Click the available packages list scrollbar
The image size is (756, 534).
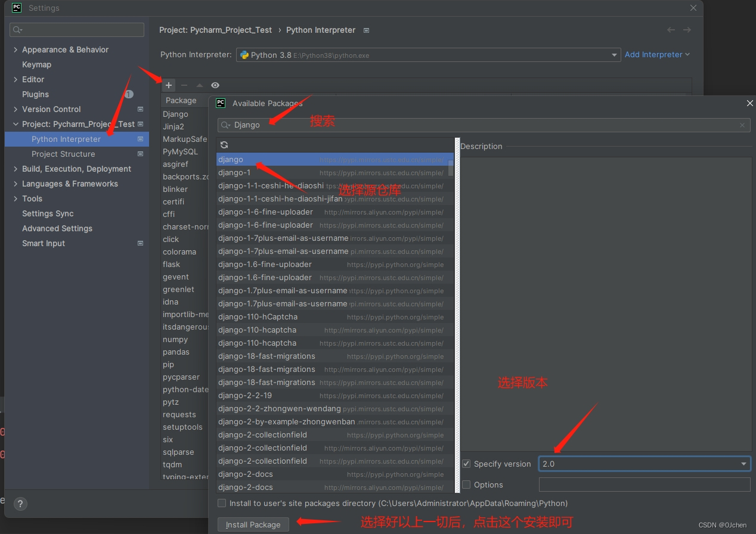[451, 168]
